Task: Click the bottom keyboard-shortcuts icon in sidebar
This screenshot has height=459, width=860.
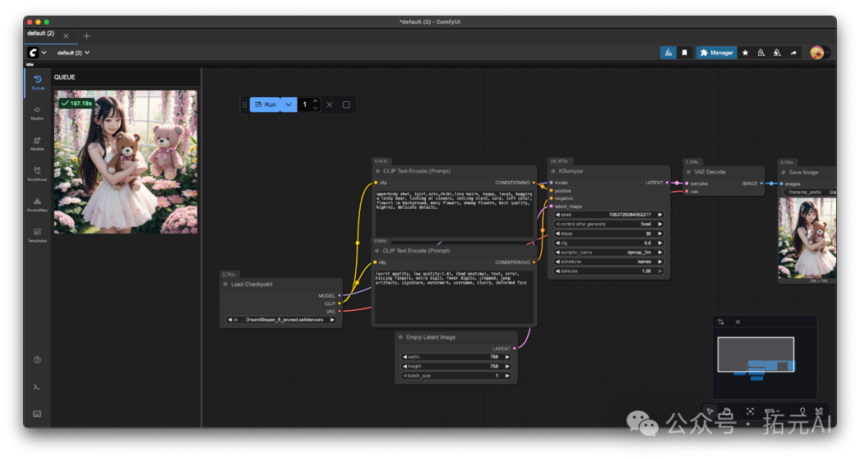Action: 37,413
